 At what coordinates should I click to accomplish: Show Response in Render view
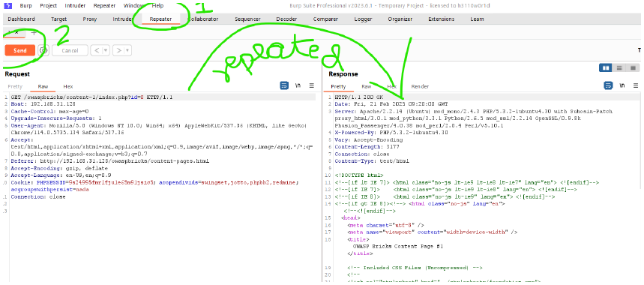(420, 87)
